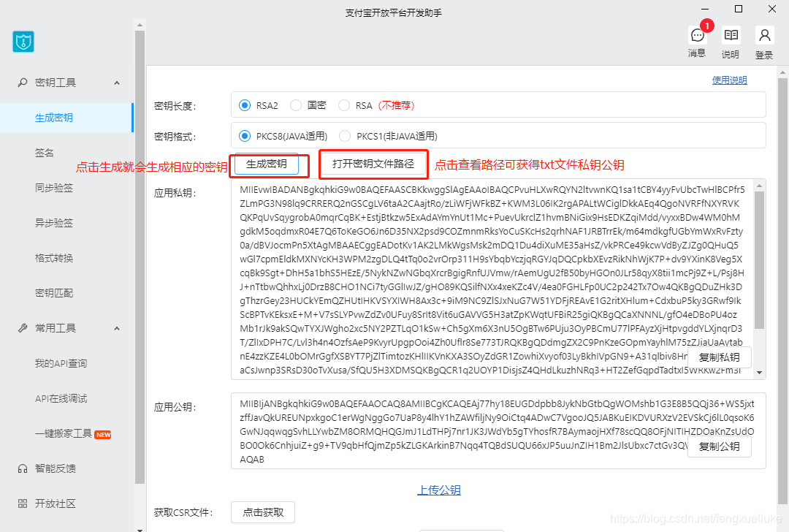Open the 消息 notifications icon
Viewport: 789px width, 532px height.
[696, 34]
